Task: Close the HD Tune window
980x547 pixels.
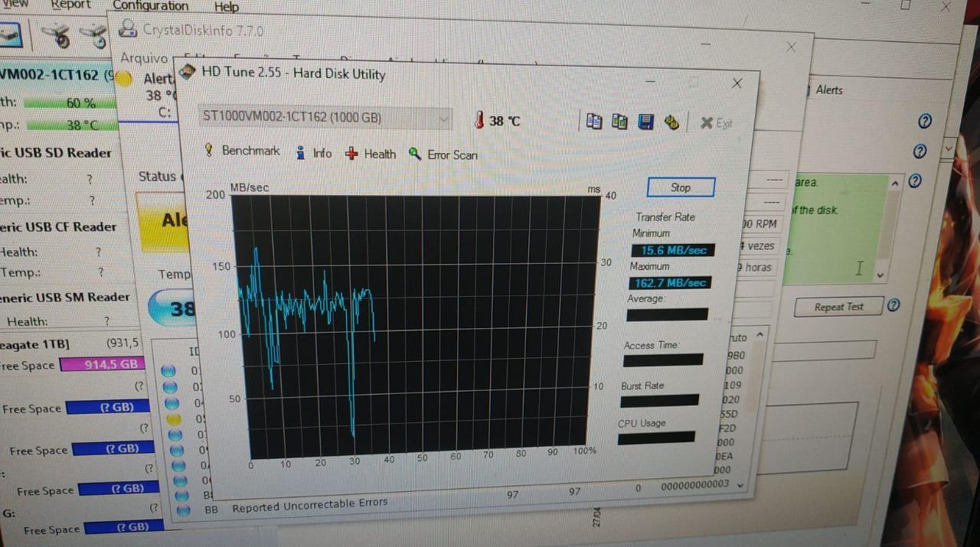Action: (x=737, y=83)
